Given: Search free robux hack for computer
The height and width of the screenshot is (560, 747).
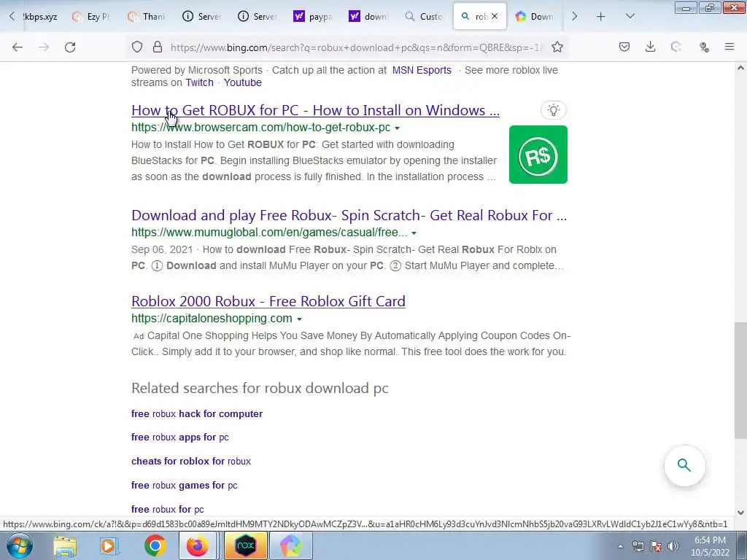Looking at the screenshot, I should (x=197, y=414).
